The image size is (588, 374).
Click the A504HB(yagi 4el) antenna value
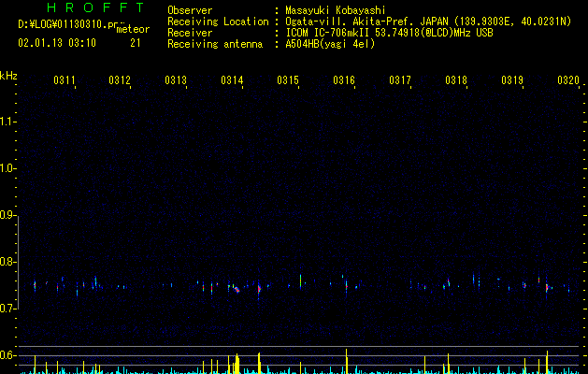330,44
